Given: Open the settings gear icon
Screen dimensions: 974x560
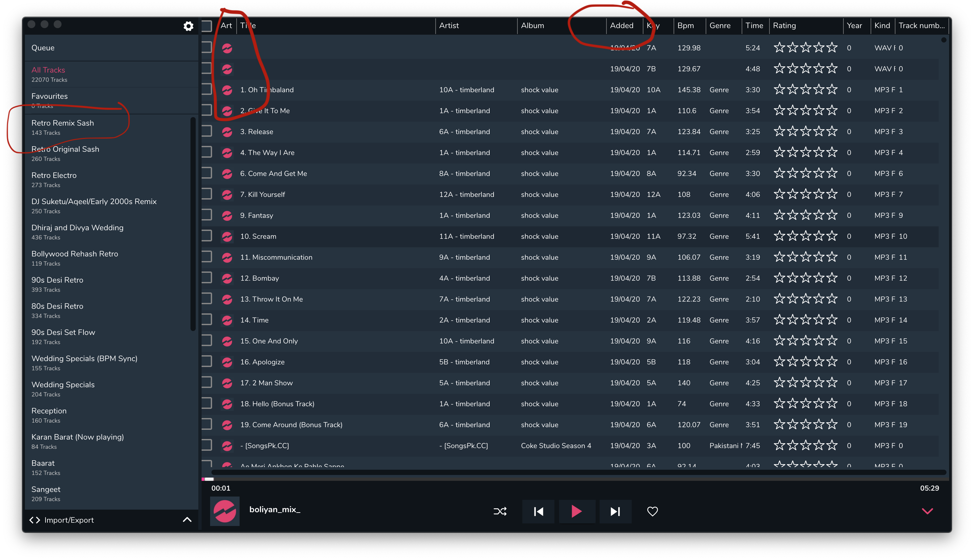Looking at the screenshot, I should [x=188, y=26].
